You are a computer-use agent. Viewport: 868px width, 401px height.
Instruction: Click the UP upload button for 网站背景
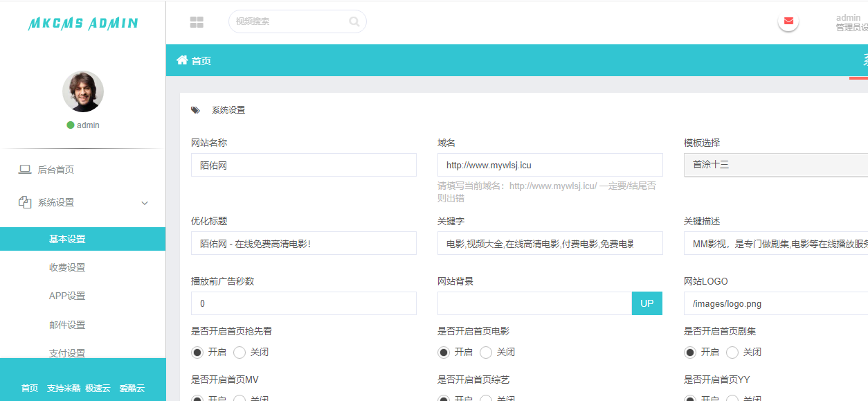point(647,303)
